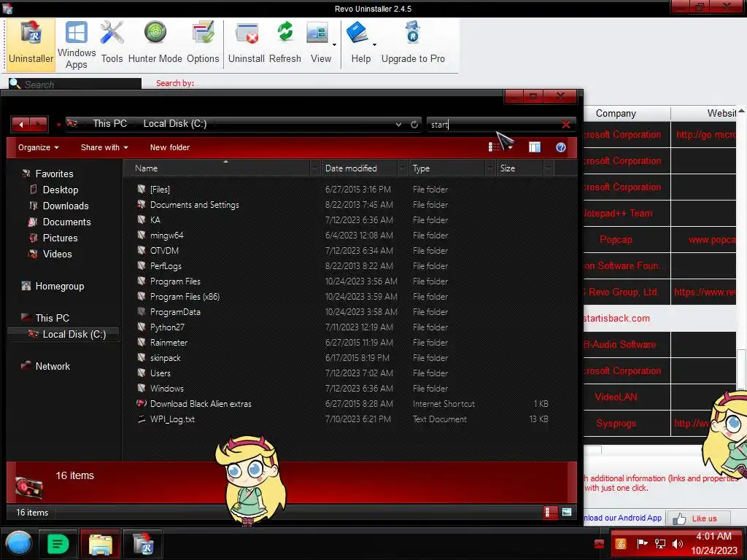
Task: Activate Hunter Mode
Action: 155,44
